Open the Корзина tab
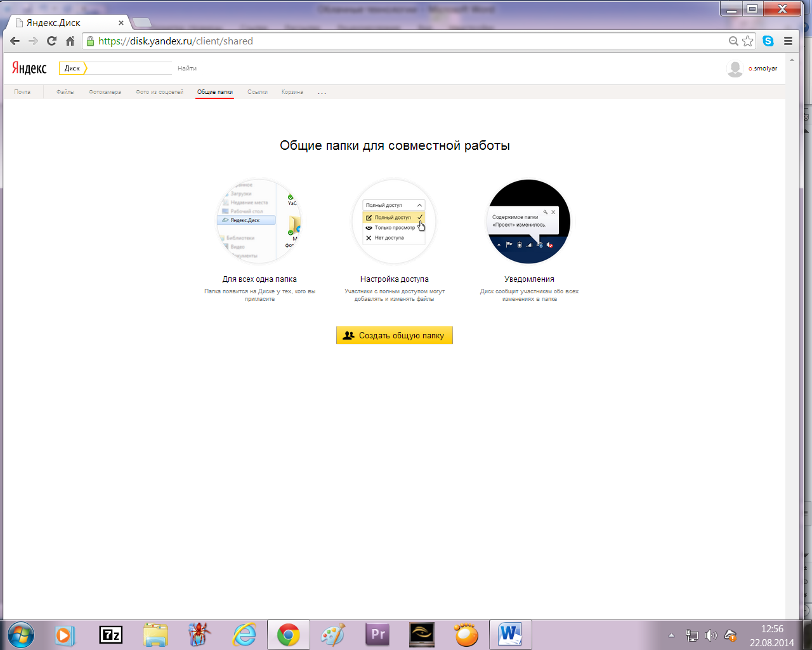 click(292, 92)
